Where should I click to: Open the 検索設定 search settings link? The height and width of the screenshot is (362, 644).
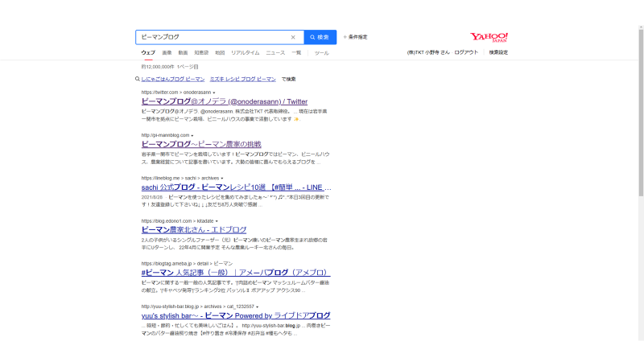498,52
